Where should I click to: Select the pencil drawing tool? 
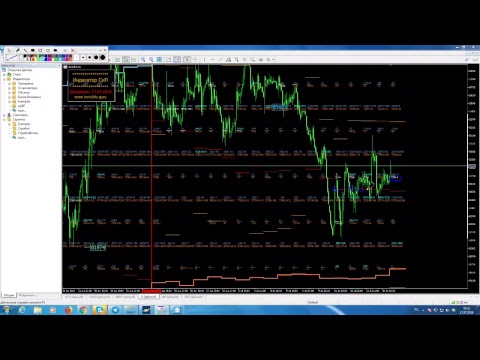click(x=17, y=50)
